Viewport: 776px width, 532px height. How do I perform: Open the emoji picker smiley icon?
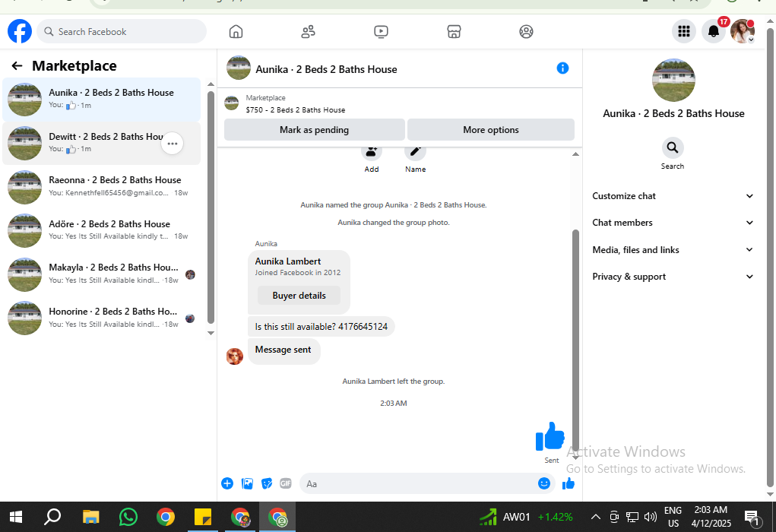click(x=544, y=483)
